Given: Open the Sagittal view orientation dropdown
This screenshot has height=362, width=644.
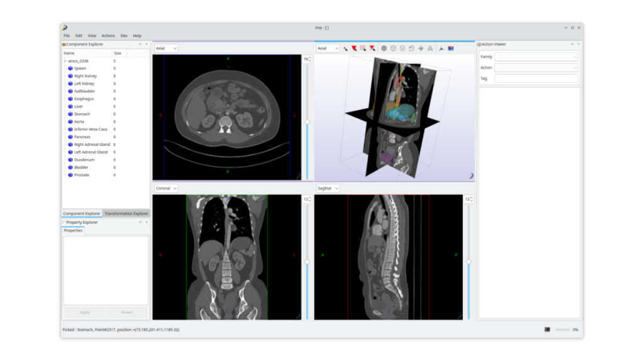Looking at the screenshot, I should coord(328,188).
